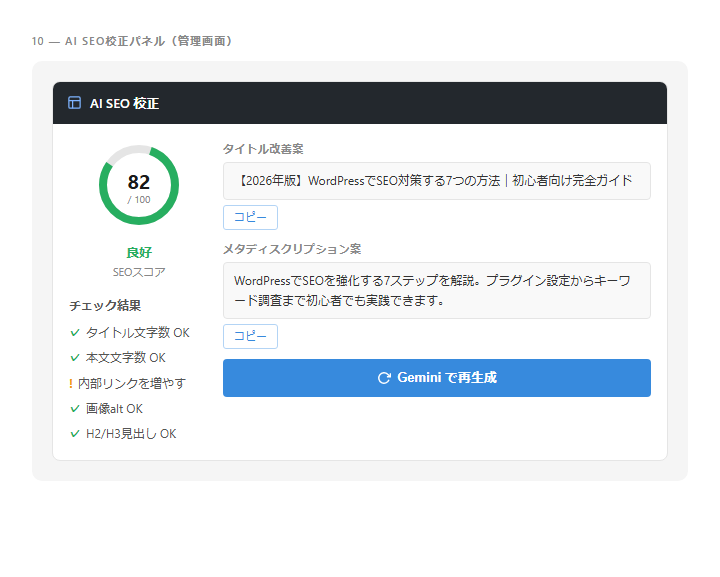Click the title suggestion field starting 【2026年版】
This screenshot has width=720, height=577.
(x=437, y=181)
